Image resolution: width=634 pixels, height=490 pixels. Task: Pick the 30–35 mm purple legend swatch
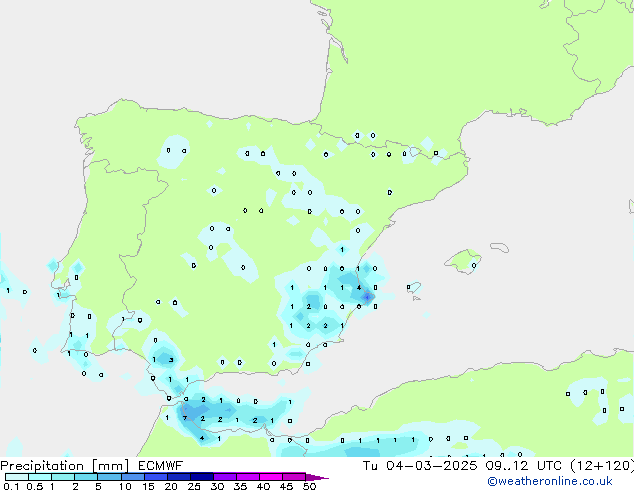(x=224, y=477)
